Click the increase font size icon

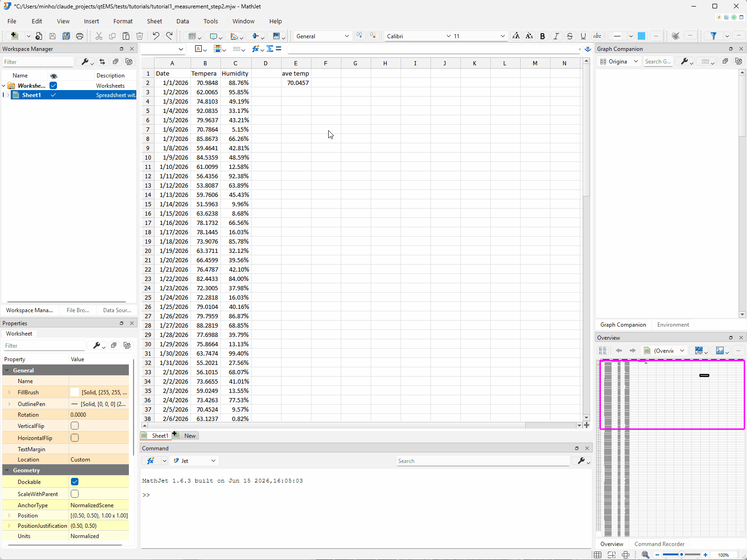(516, 36)
